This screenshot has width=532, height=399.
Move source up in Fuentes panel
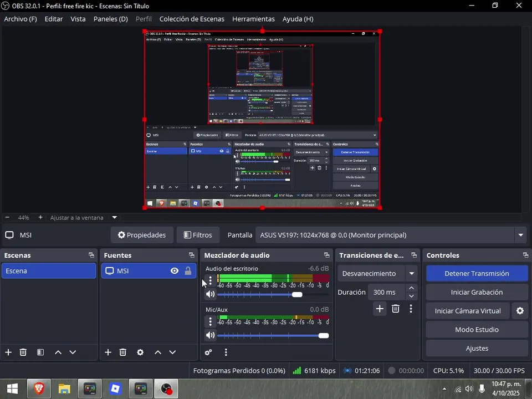[x=158, y=352]
